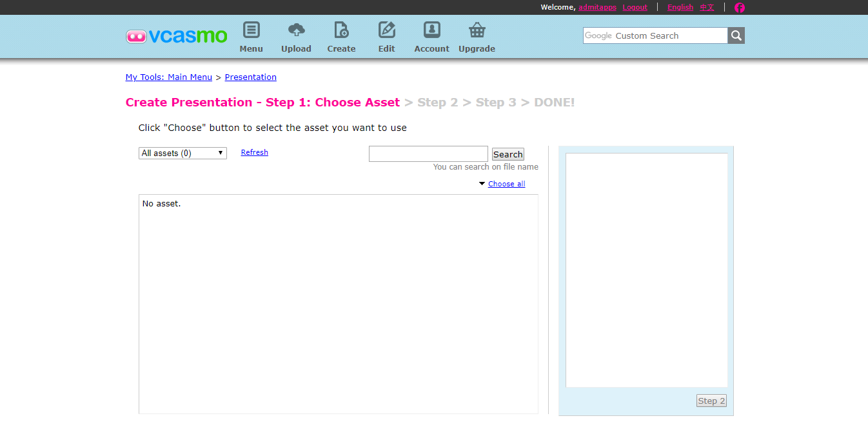This screenshot has width=868, height=427.
Task: Click the Step 2 button
Action: 711,401
